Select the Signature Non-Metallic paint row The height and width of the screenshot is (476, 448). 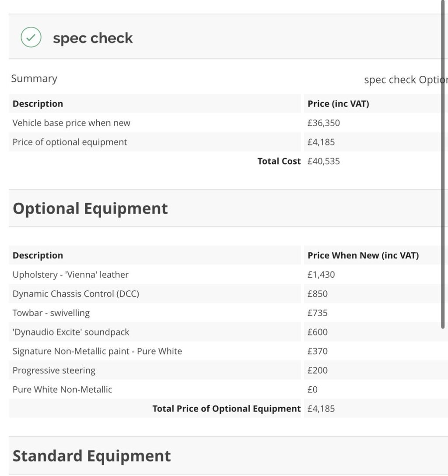point(97,351)
